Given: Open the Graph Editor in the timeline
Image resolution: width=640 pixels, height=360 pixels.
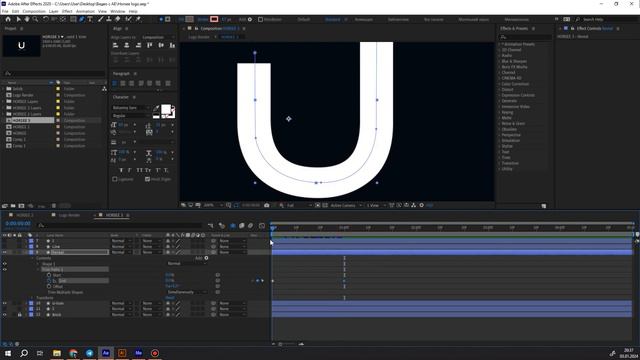Looking at the screenshot, I should [262, 225].
